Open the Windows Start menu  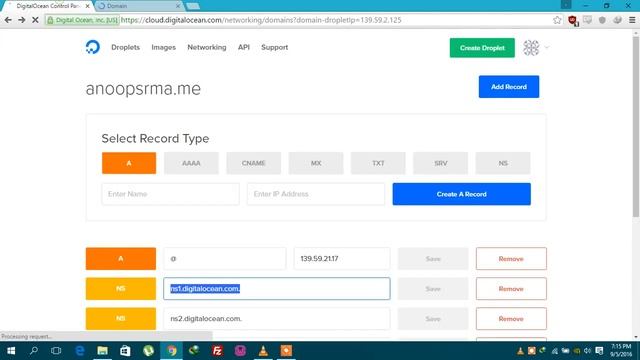click(11, 351)
